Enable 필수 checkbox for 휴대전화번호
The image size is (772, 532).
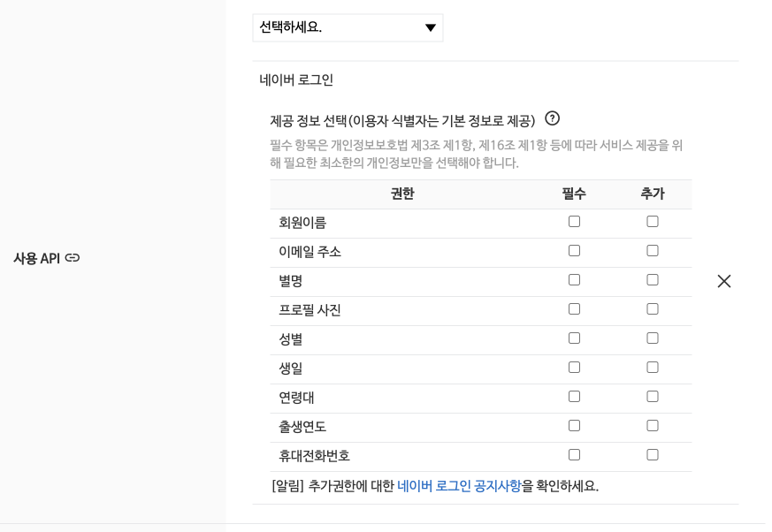pos(574,454)
